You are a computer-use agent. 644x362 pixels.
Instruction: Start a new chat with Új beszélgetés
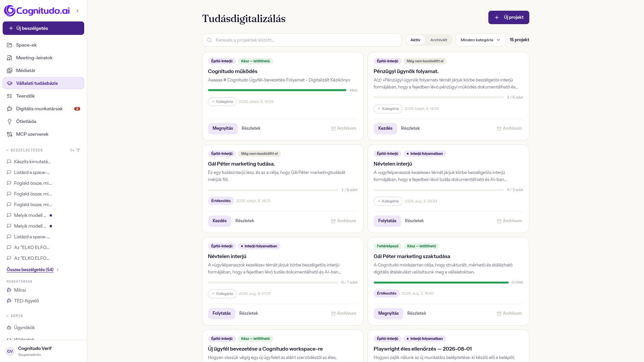43,28
